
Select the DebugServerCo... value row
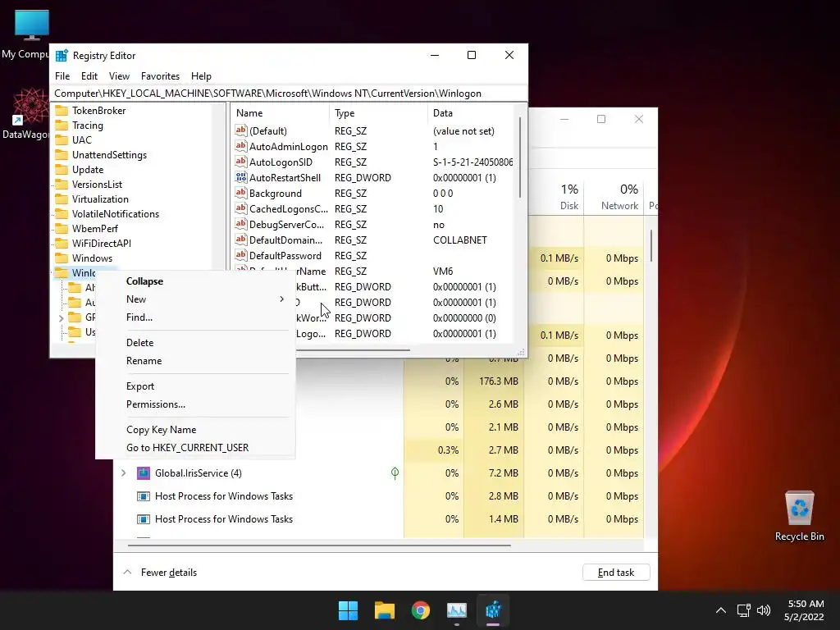373,225
